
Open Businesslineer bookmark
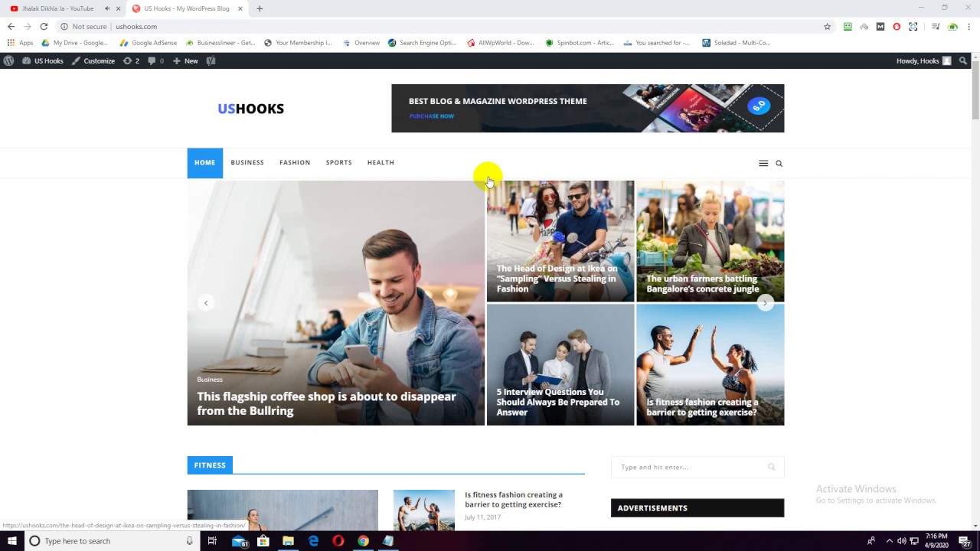220,43
